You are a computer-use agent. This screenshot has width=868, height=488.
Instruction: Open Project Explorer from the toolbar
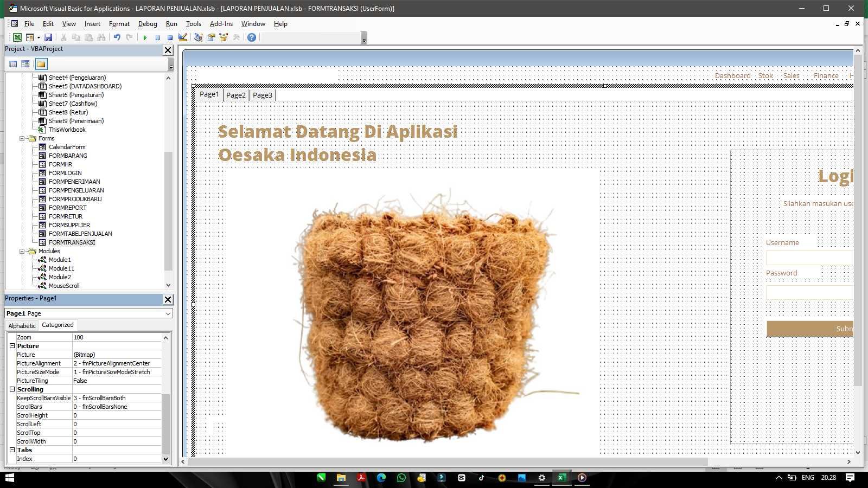click(x=199, y=37)
